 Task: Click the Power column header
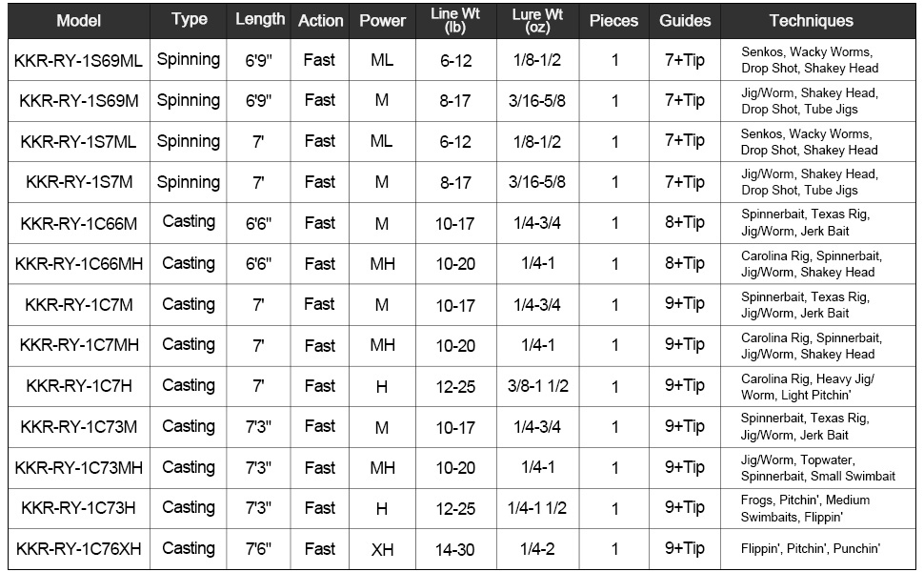(382, 20)
